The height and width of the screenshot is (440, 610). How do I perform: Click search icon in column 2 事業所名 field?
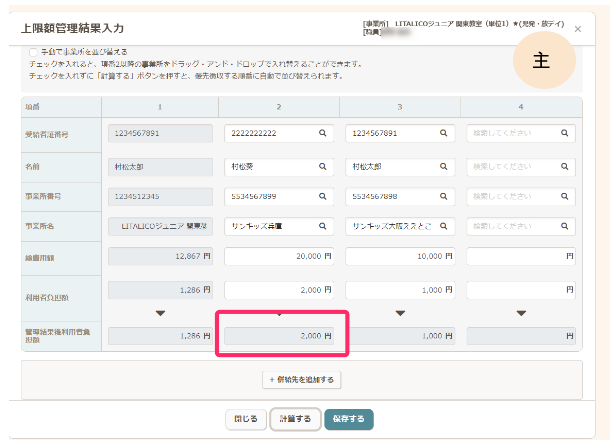pos(323,227)
